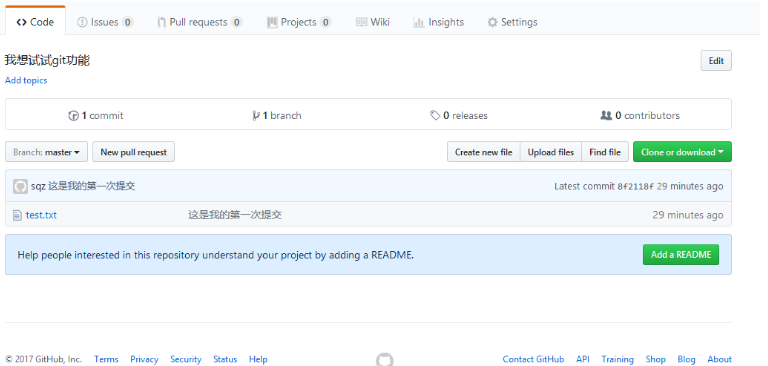Click the Code brackets icon

(x=21, y=22)
